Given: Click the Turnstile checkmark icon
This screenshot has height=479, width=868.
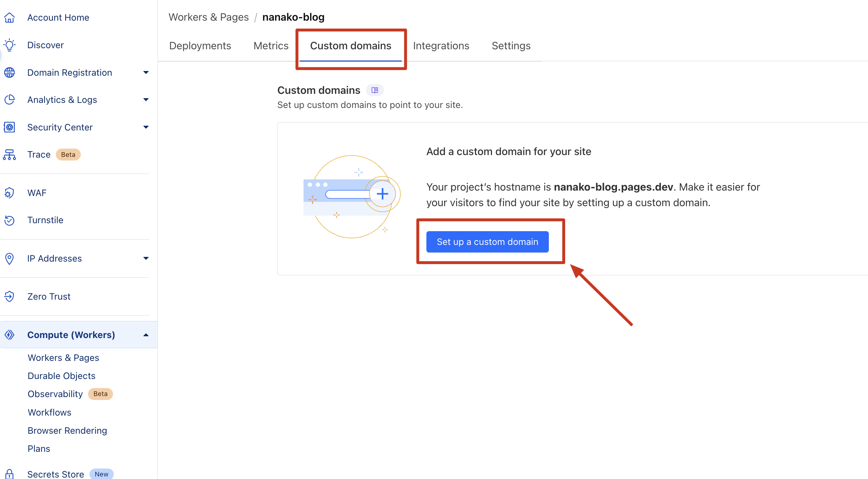Looking at the screenshot, I should [9, 220].
